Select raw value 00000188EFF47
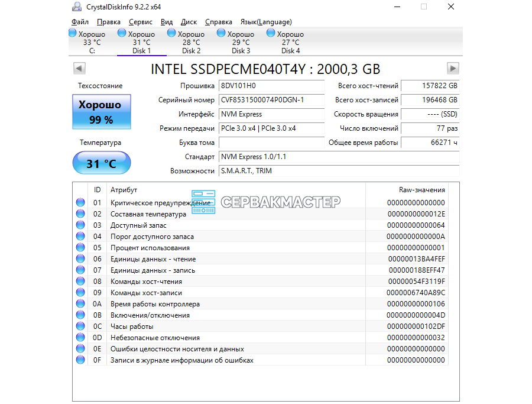The image size is (532, 404). [x=417, y=270]
